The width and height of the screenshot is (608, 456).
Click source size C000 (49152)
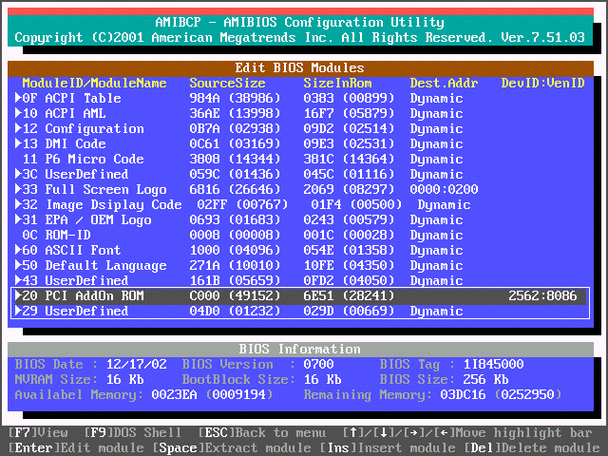235,296
